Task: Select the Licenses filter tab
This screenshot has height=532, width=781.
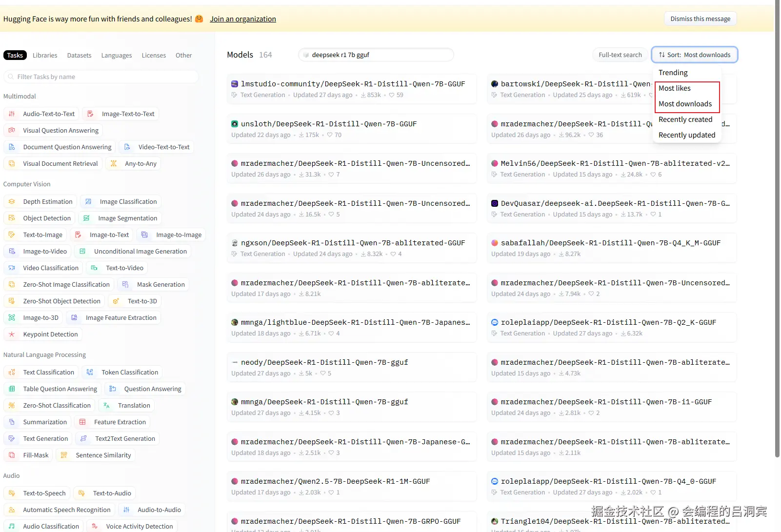Action: coord(154,56)
